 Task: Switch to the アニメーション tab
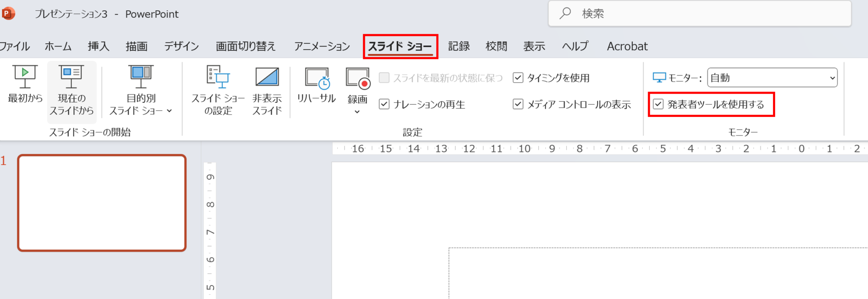coord(322,46)
